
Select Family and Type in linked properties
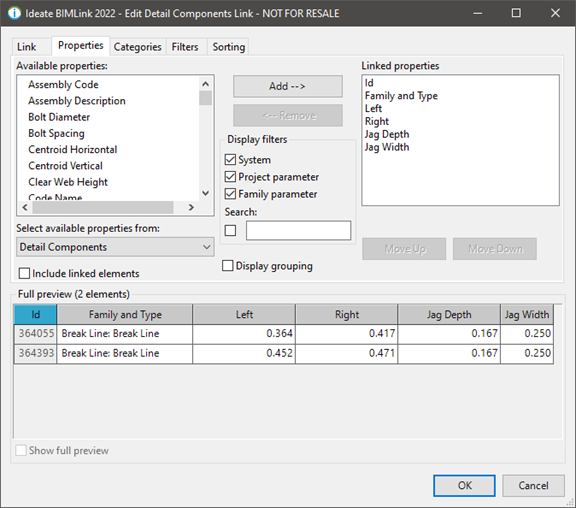pos(401,96)
